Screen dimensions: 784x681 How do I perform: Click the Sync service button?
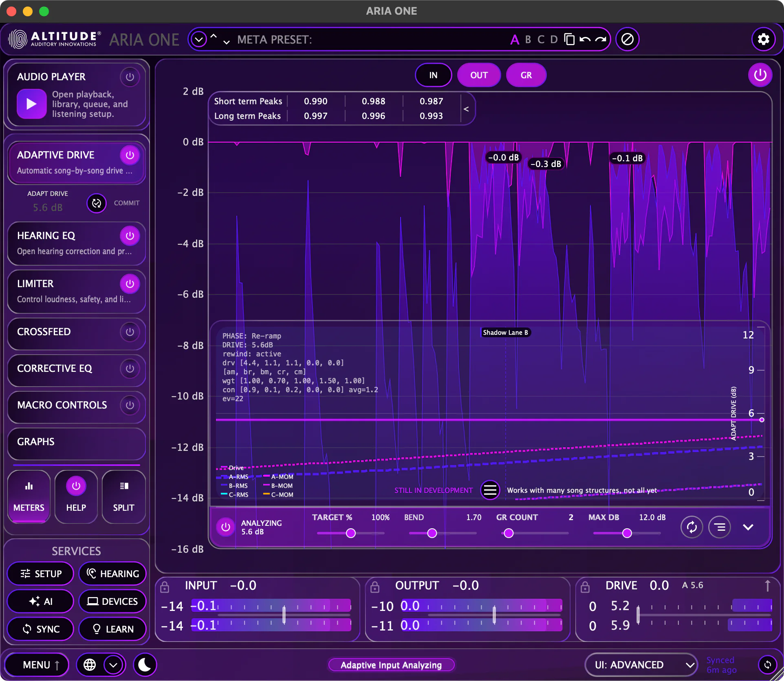tap(40, 629)
